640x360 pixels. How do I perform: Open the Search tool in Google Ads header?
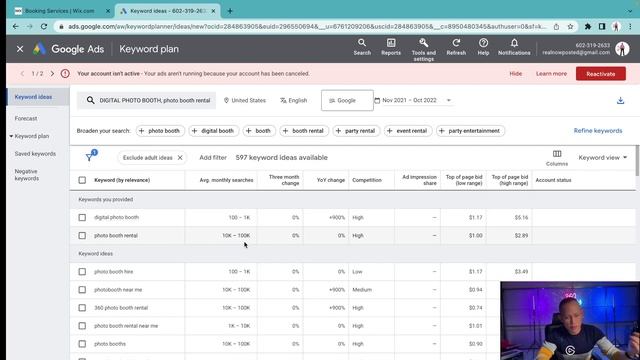click(x=362, y=47)
